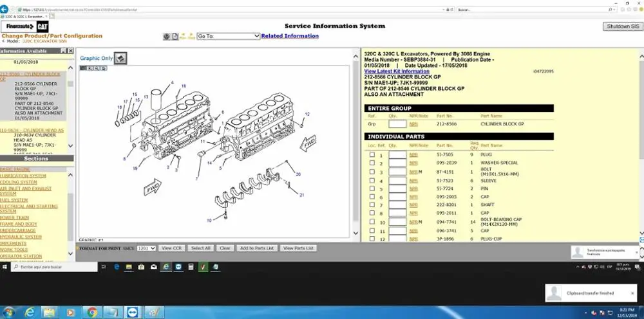Open LUBRICATION SYSTEM section

click(x=23, y=176)
